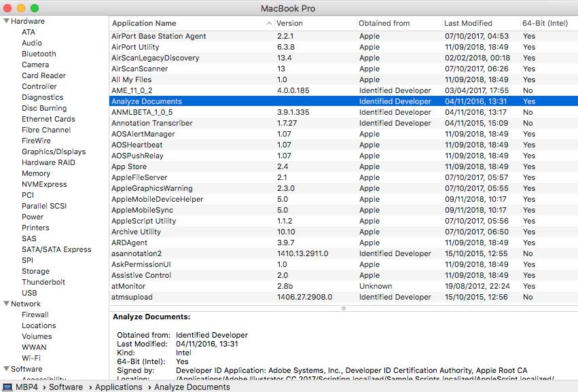Open Locations under Network
This screenshot has width=578, height=392.
[x=39, y=325]
